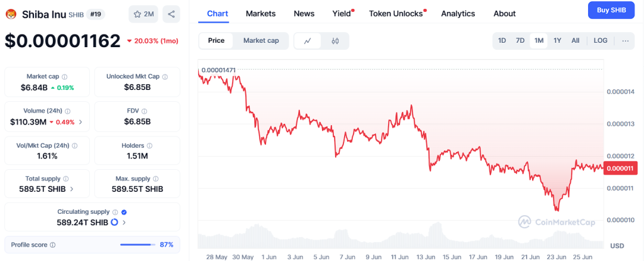The width and height of the screenshot is (644, 261).
Task: Switch to line chart view icon
Action: click(x=308, y=41)
